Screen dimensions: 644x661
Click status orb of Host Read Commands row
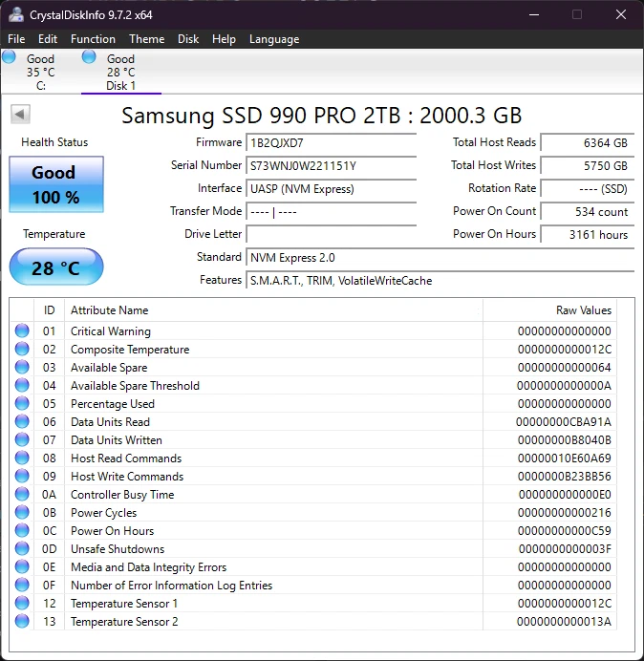coord(22,458)
